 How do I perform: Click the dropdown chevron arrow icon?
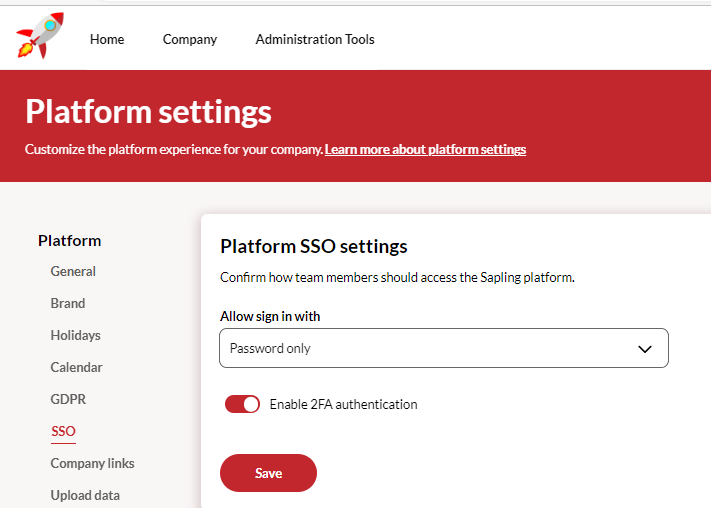coord(645,349)
